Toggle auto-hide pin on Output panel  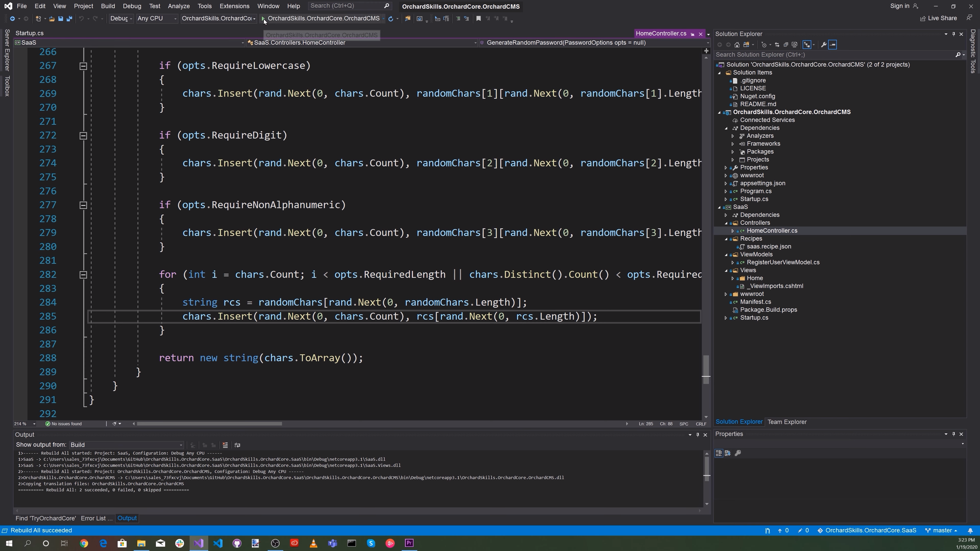698,435
